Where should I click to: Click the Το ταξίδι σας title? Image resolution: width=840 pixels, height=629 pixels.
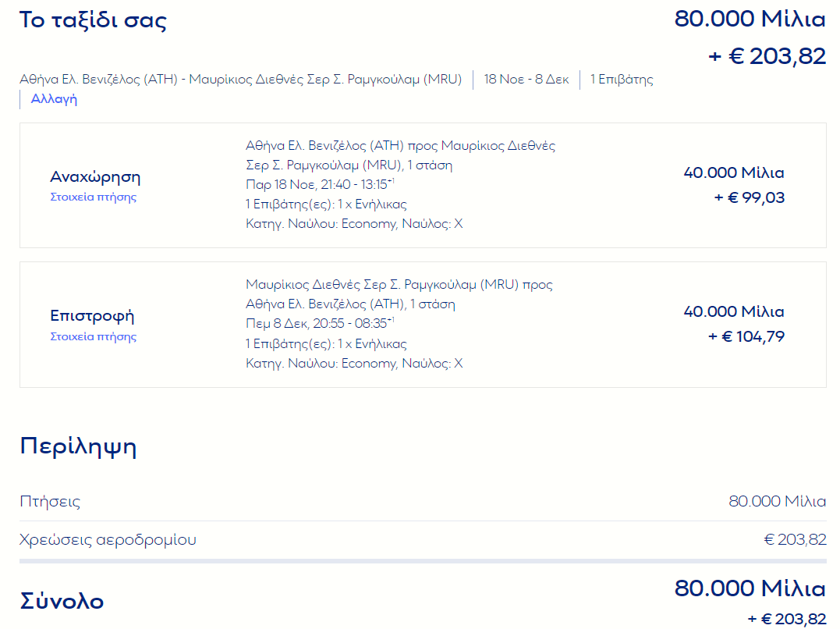[94, 20]
